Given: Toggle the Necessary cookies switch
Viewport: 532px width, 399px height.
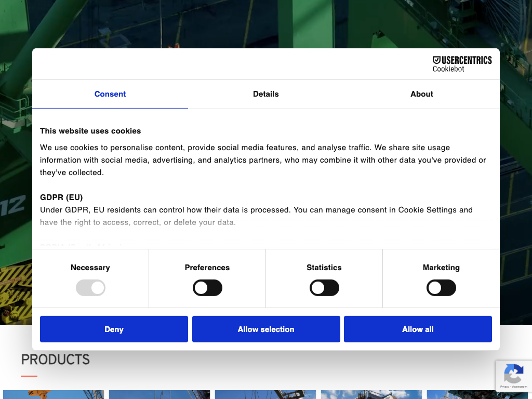Looking at the screenshot, I should [x=90, y=288].
